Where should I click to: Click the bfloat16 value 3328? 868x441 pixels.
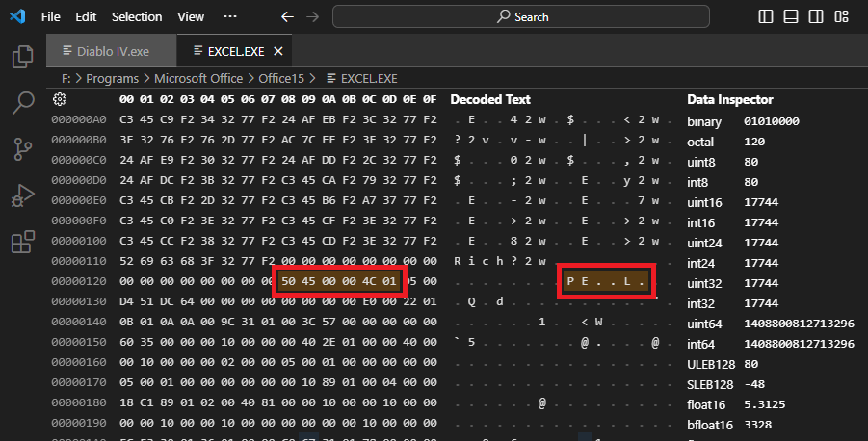click(x=758, y=425)
